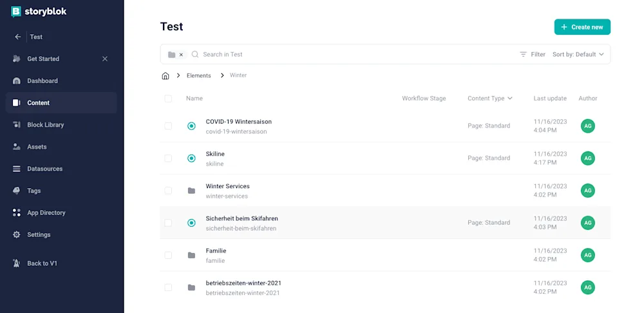Open App Directory from the sidebar

point(46,213)
